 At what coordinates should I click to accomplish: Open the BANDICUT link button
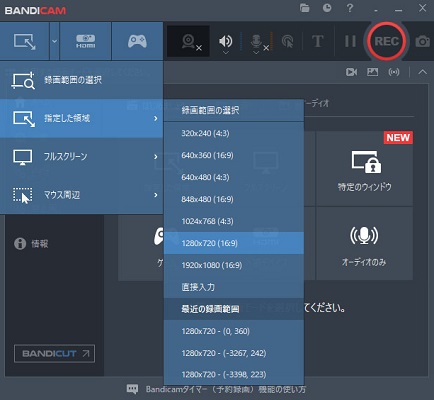point(54,353)
